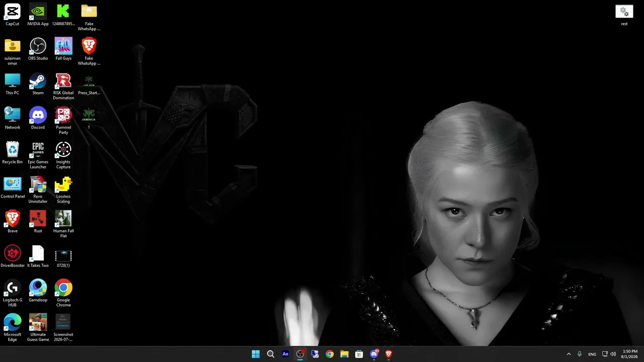Screen dimensions: 644x362
Task: Open Brave browser from the taskbar
Action: click(388, 354)
